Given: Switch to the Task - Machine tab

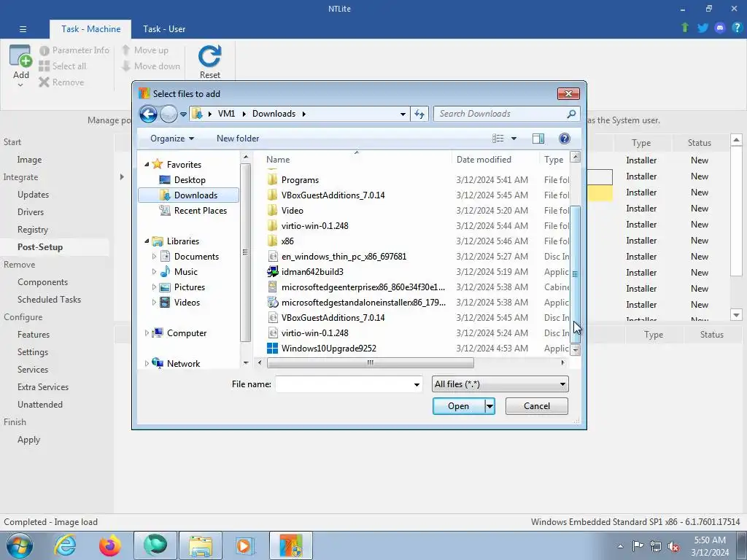Looking at the screenshot, I should (x=90, y=29).
